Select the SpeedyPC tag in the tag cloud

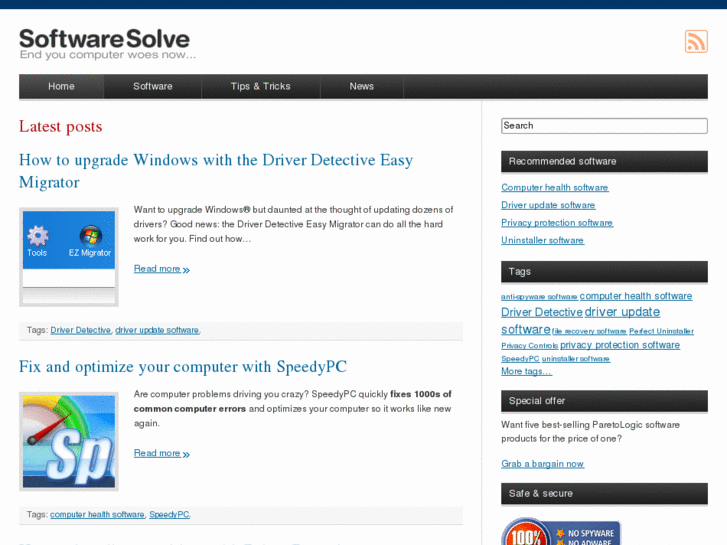tap(520, 359)
